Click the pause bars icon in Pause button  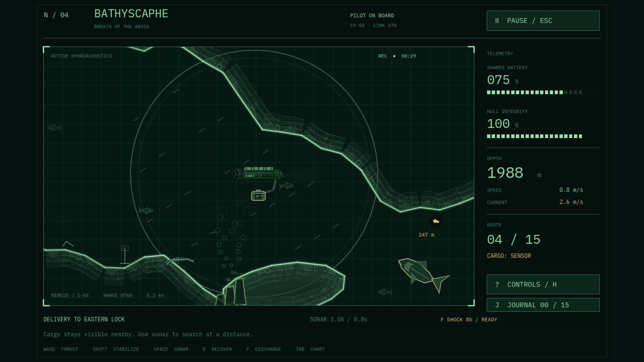[497, 21]
